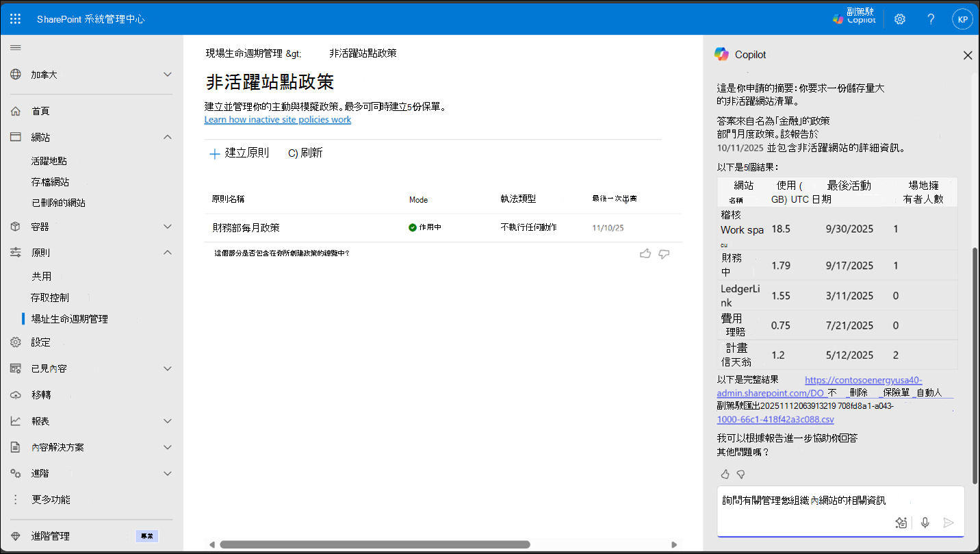Viewport: 980px width, 554px height.
Task: Expand the 報表 section
Action: 167,420
